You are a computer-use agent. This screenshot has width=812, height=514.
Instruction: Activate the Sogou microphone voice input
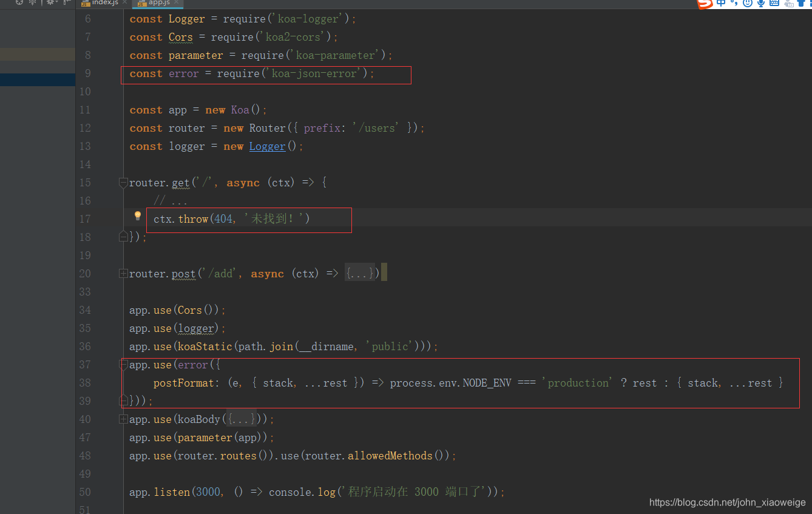coord(761,3)
